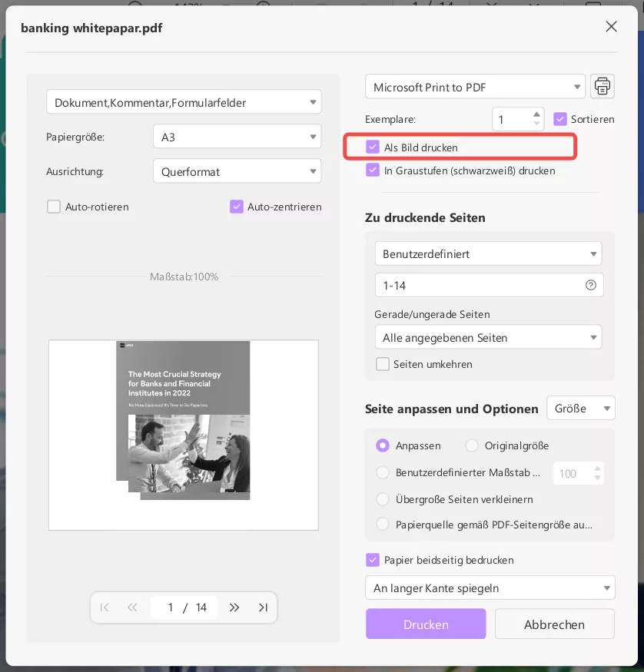Open the Größe mode dropdown

tap(581, 408)
